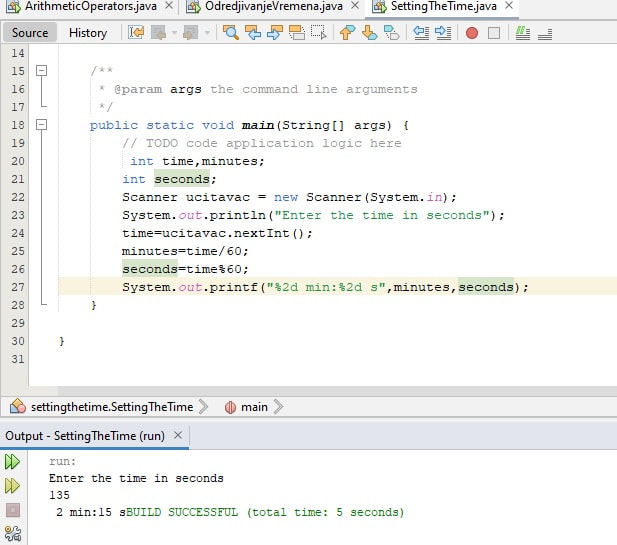The image size is (617, 545).
Task: Collapse main method fold at line 18
Action: point(41,125)
